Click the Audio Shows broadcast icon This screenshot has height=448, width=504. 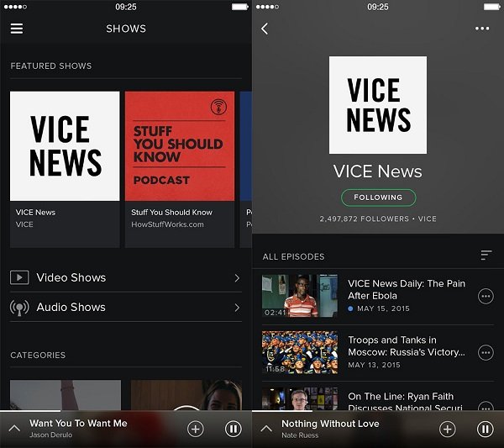(x=19, y=308)
